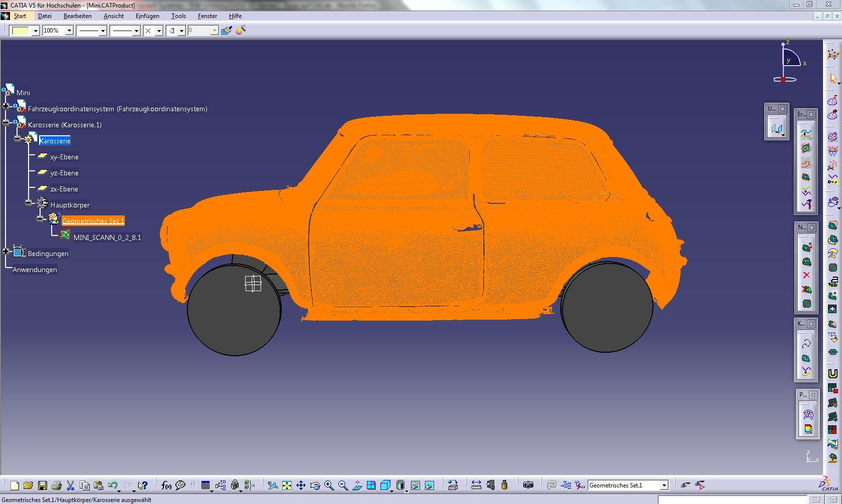Click the Zoom In magnifier icon

tap(329, 485)
